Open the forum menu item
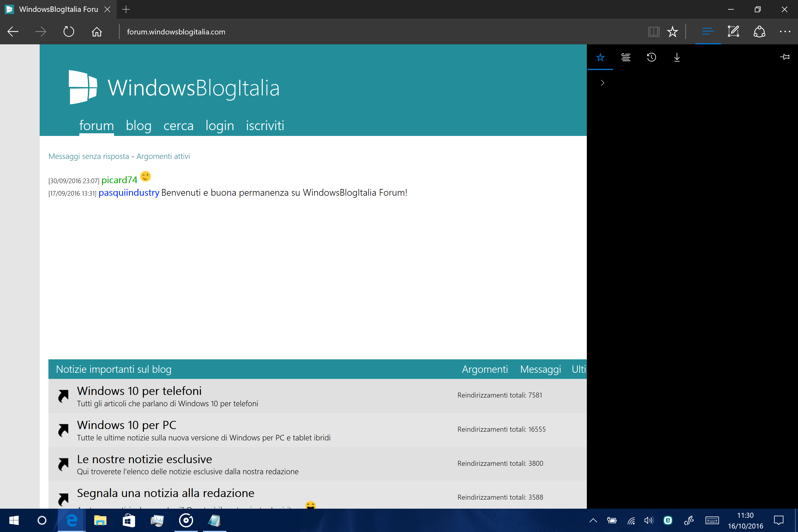Screen dimensions: 798x532 96,125
